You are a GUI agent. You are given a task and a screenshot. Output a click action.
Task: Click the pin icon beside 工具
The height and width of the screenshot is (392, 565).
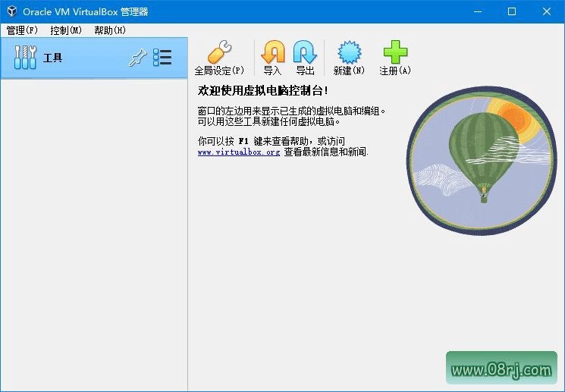137,58
